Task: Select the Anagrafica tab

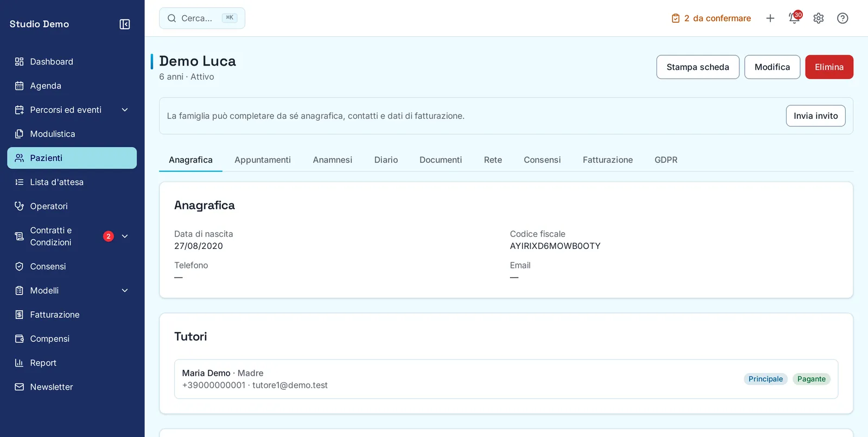Action: 190,160
